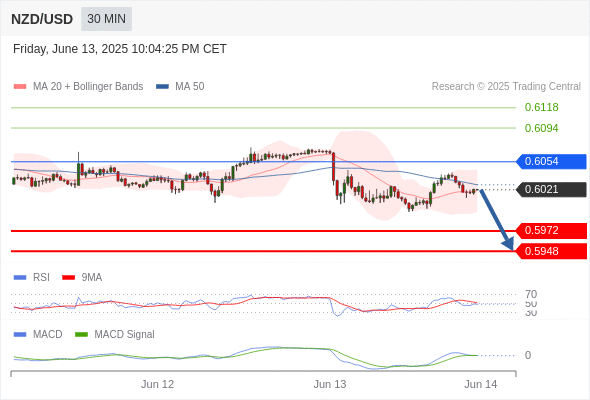Click the blue 0.6054 pivot price tag

(x=550, y=161)
